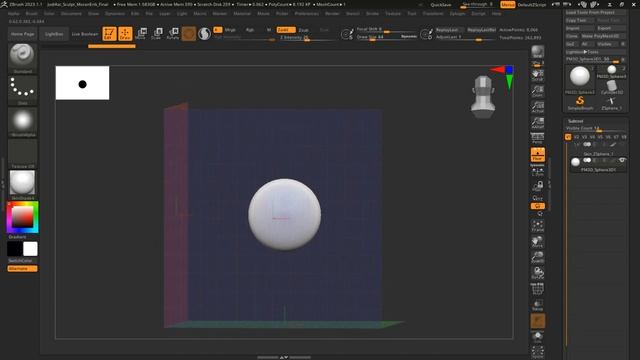Click the AAHalf icon

click(538, 122)
